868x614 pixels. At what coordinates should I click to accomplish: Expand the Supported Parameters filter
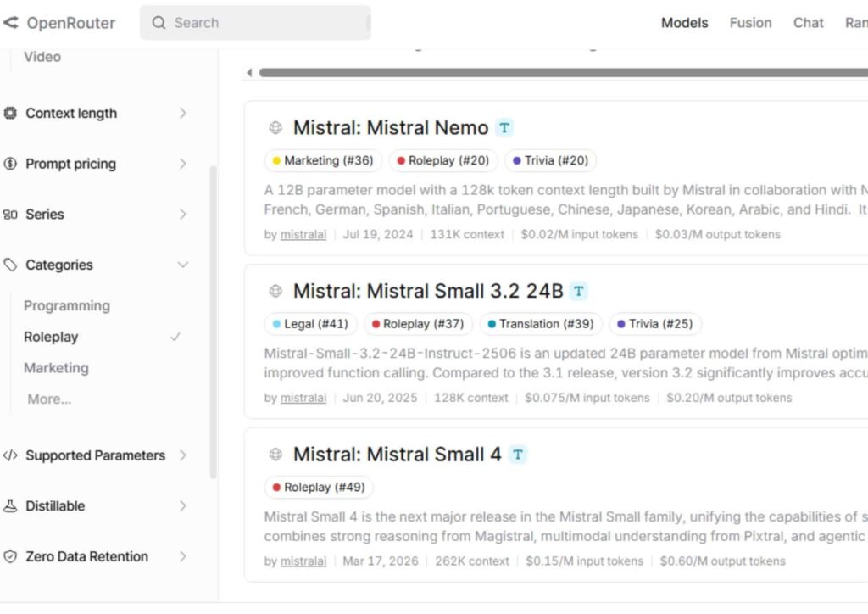point(183,455)
